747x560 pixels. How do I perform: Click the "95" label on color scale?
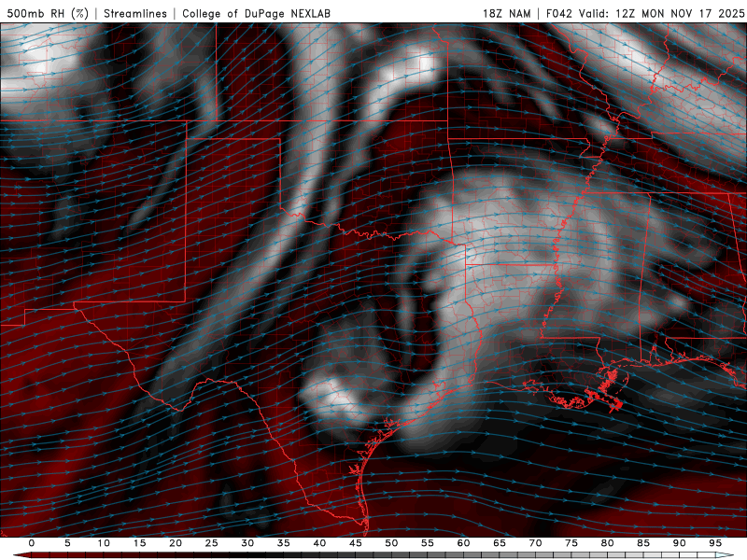click(x=715, y=543)
